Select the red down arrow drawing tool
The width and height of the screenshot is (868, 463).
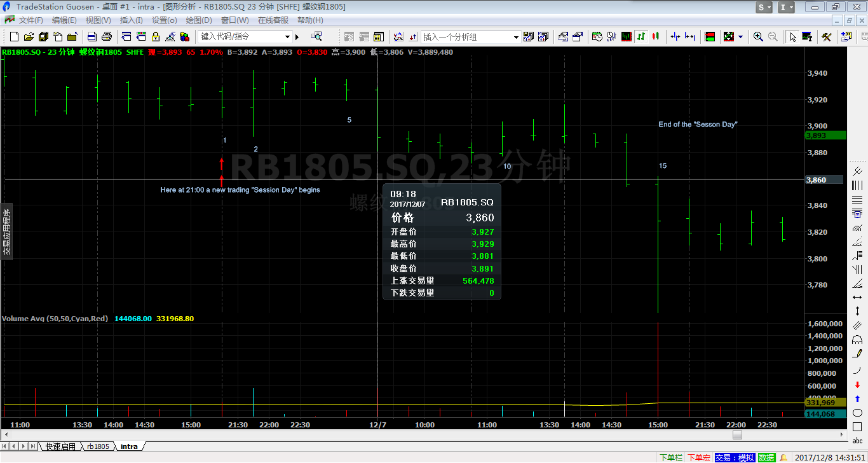point(857,384)
